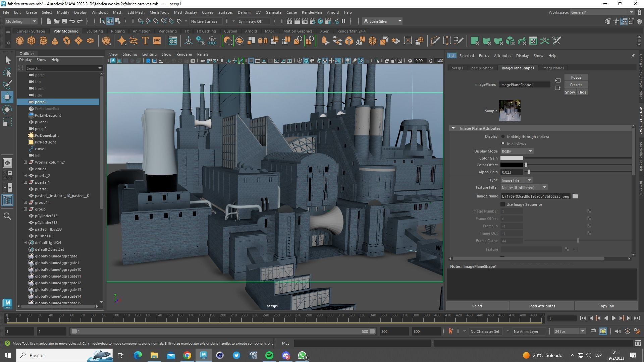Activate the Select tool in toolbox
The height and width of the screenshot is (362, 644).
8,60
